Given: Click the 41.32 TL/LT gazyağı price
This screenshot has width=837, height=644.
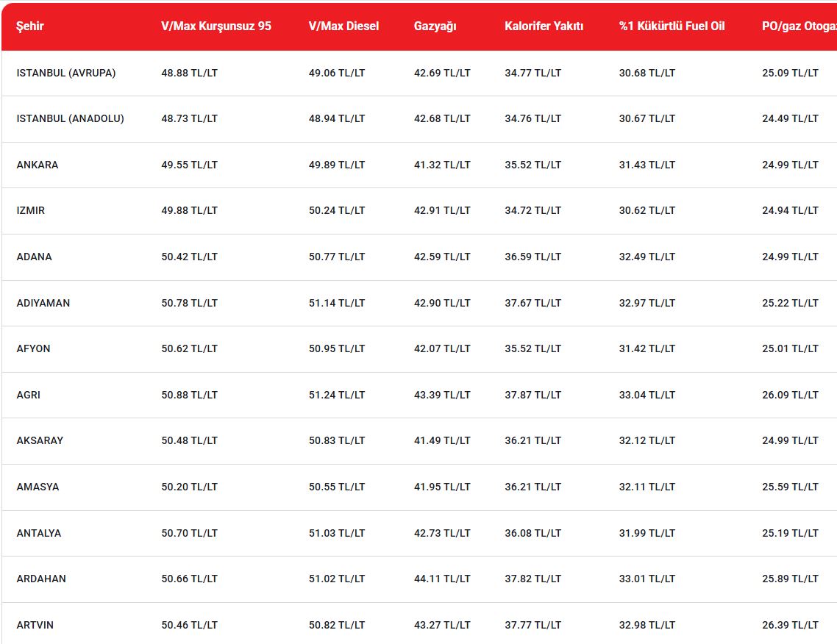Looking at the screenshot, I should tap(442, 165).
